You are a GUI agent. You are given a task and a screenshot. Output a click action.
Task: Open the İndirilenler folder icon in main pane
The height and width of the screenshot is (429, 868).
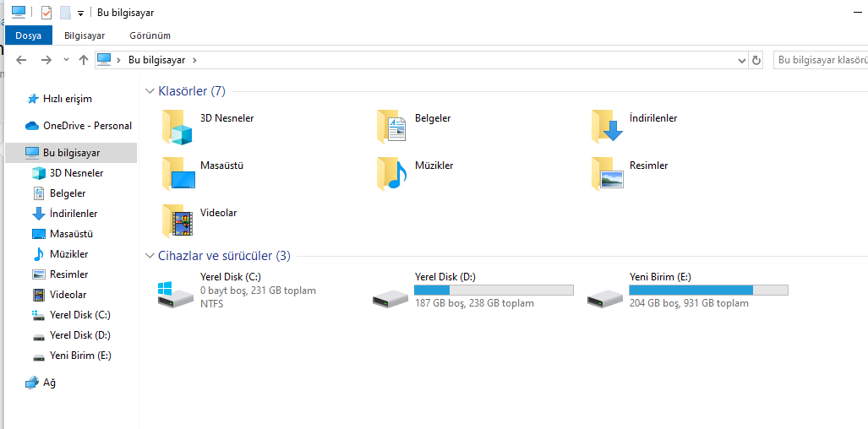click(607, 126)
